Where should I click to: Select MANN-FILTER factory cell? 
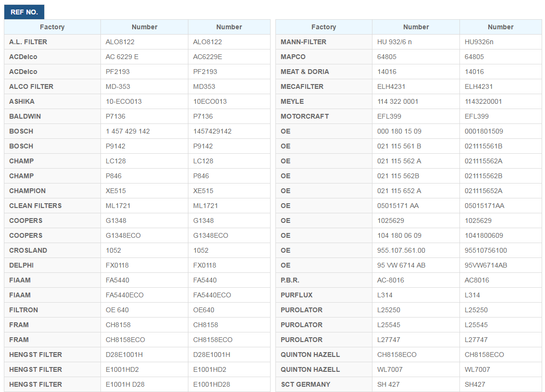click(x=324, y=42)
